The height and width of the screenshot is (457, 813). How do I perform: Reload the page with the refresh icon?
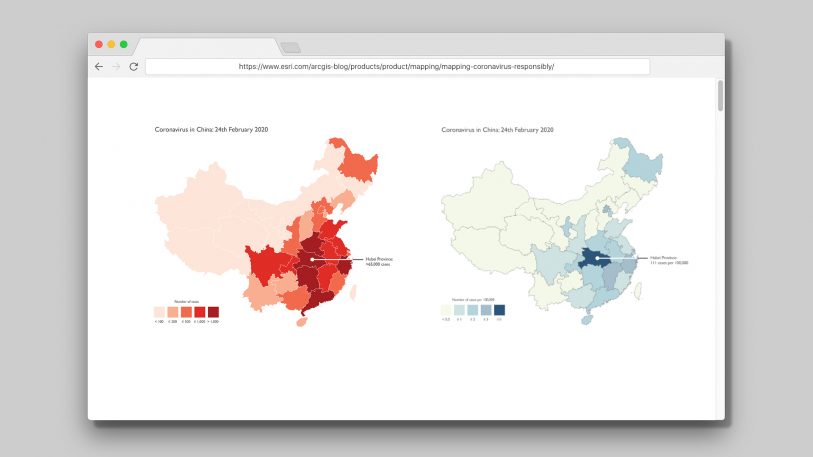[x=133, y=66]
